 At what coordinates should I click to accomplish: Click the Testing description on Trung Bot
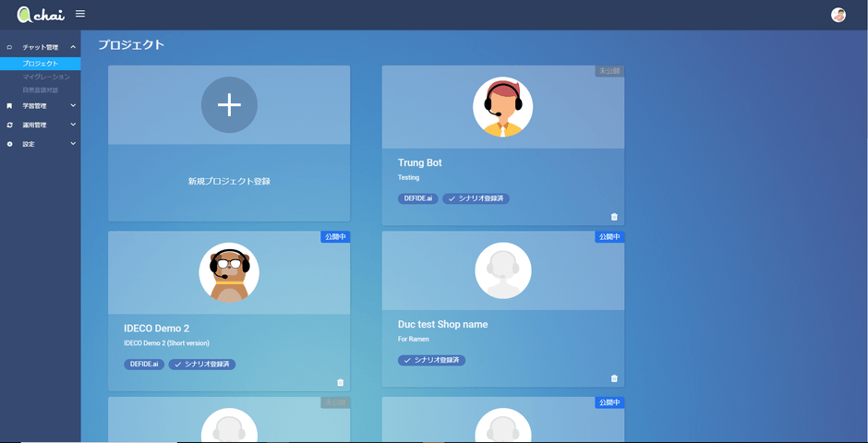pos(408,177)
